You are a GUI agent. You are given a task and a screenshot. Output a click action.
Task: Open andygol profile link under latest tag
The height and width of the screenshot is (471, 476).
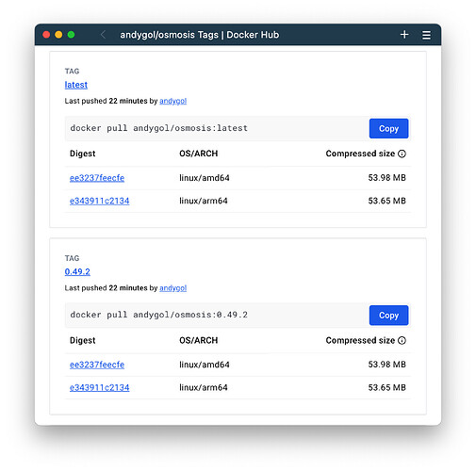click(172, 101)
